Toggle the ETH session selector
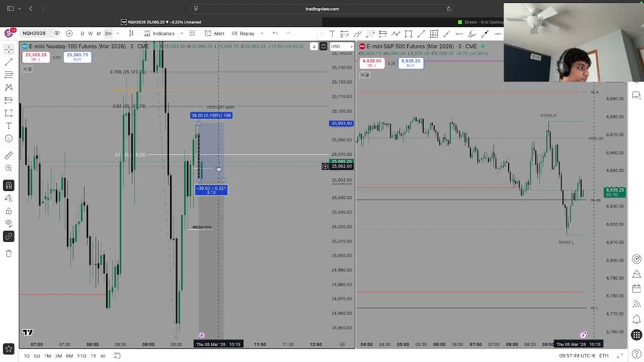The height and width of the screenshot is (362, 644). point(603,356)
